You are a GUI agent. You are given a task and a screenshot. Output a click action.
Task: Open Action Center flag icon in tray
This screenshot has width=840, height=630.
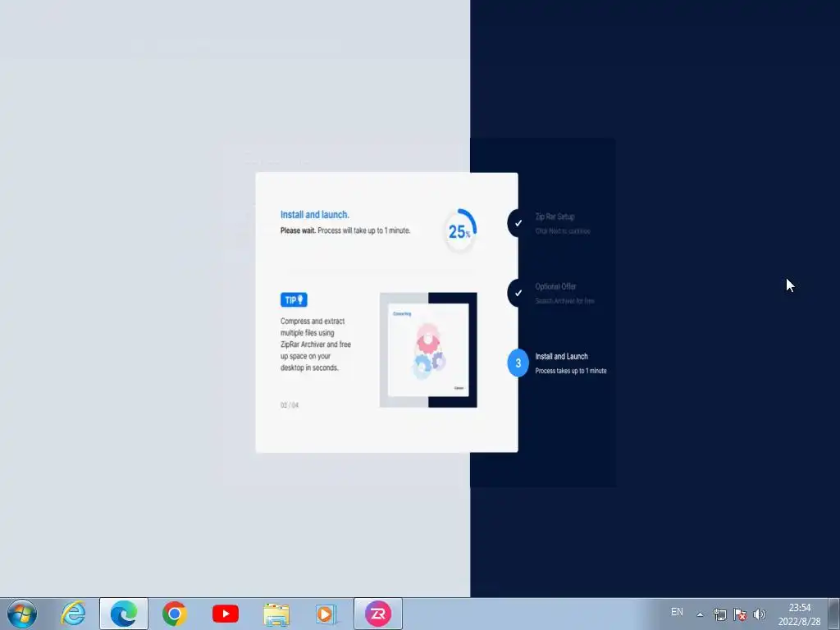pos(739,614)
